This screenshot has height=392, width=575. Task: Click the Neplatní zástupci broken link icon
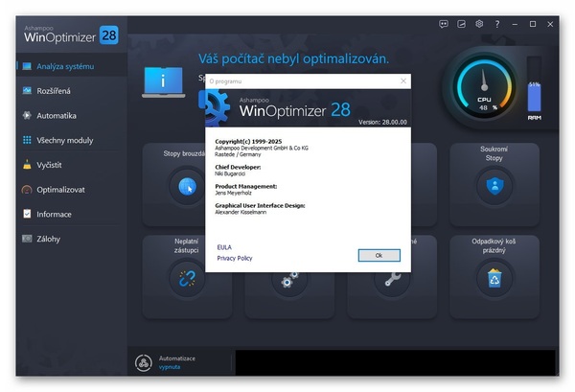(187, 279)
